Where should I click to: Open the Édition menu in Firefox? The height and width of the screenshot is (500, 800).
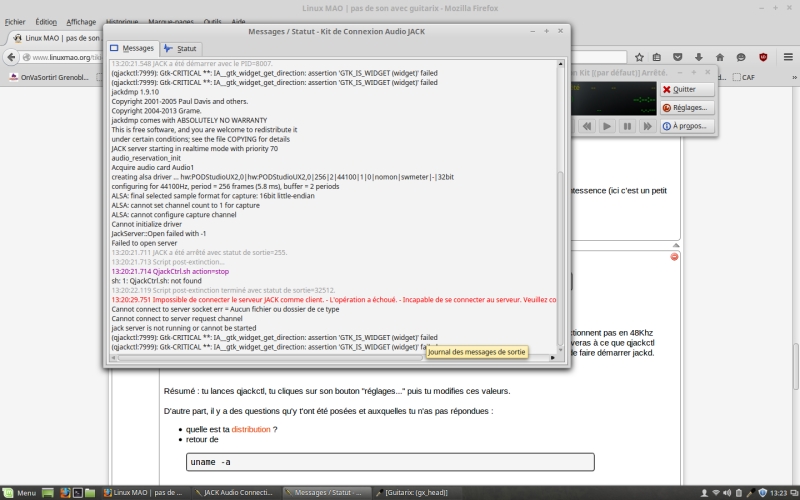tap(46, 22)
